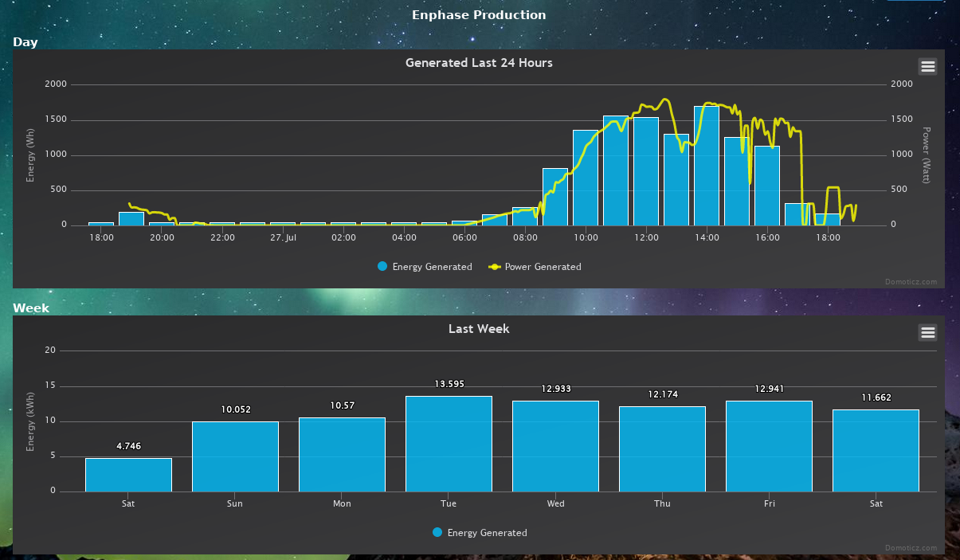The height and width of the screenshot is (560, 960).
Task: Select the Thursday 12.174 kWh bar
Action: pos(662,448)
